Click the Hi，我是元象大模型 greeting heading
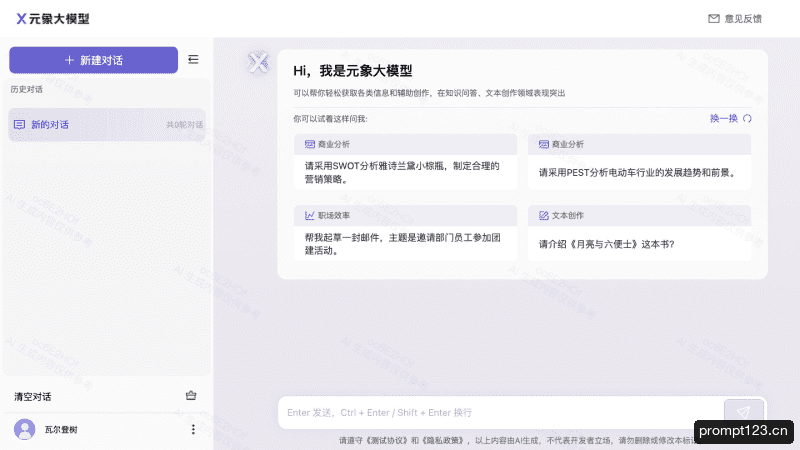 [x=353, y=71]
